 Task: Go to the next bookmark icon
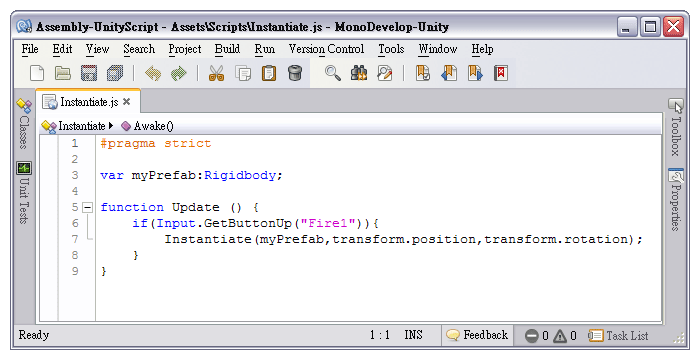(475, 73)
